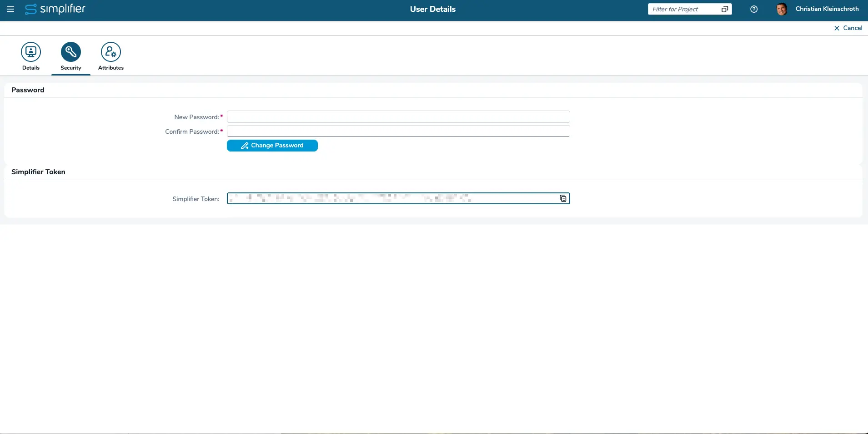This screenshot has height=434, width=868.
Task: Click the User Details page title
Action: [432, 9]
